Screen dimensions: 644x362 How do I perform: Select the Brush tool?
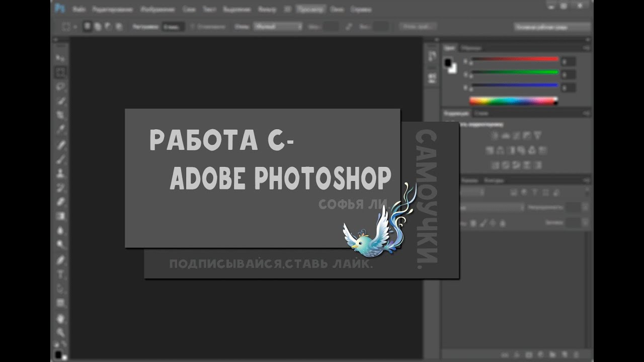(60, 159)
